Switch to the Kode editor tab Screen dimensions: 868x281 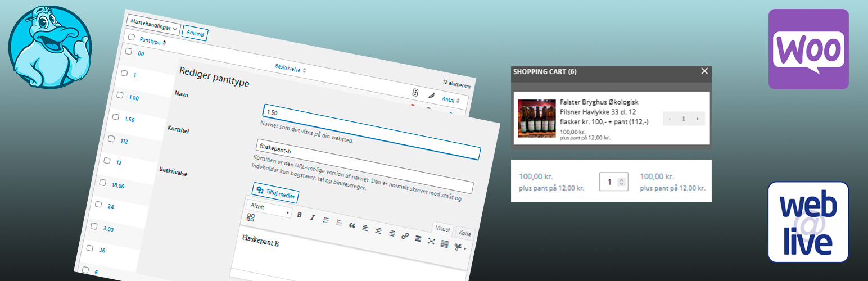pyautogui.click(x=465, y=233)
